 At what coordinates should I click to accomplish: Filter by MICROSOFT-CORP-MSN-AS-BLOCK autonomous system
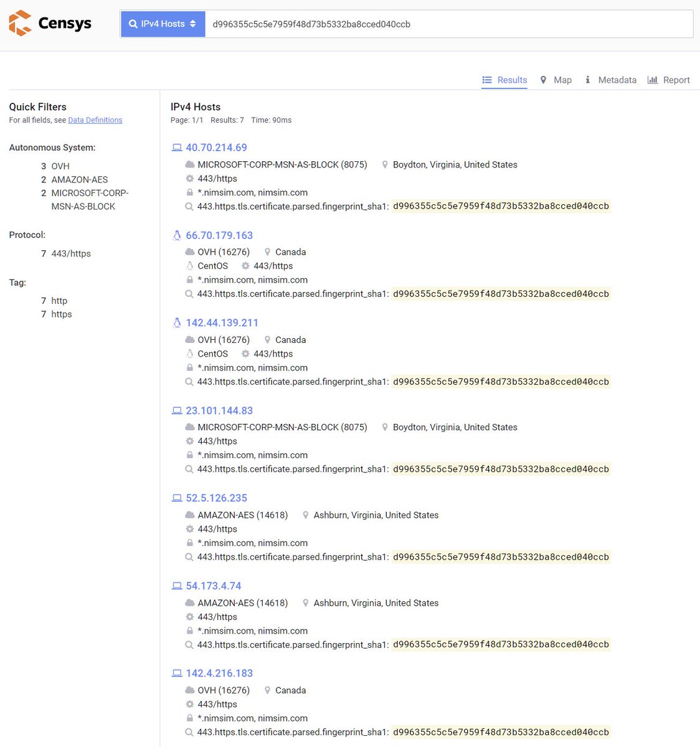click(90, 200)
